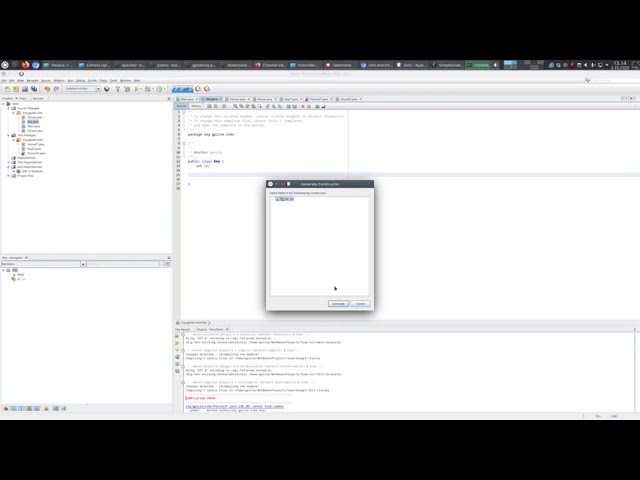
Task: Click the Clean and Build icon
Action: point(127,89)
